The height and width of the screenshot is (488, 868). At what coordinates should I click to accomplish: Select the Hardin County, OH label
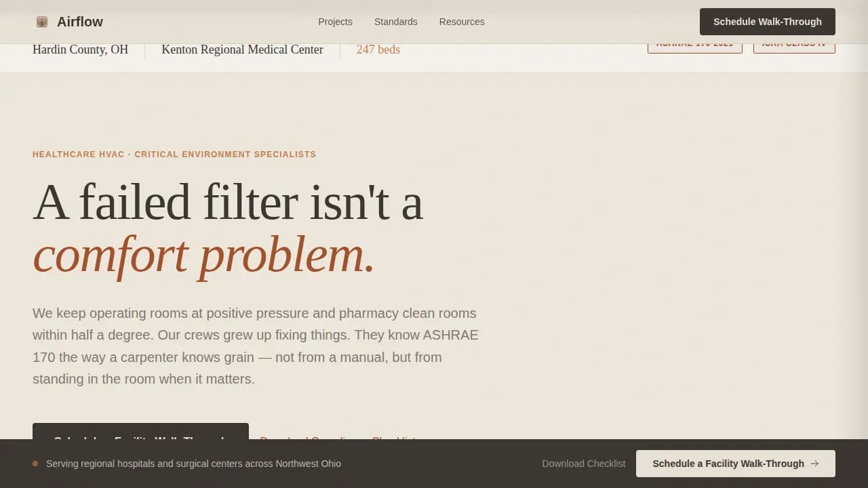pyautogui.click(x=80, y=49)
